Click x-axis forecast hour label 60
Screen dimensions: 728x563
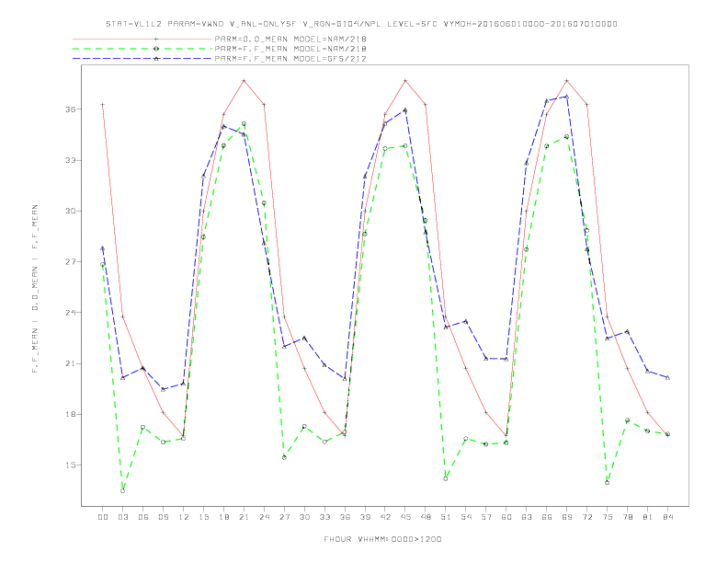point(506,517)
